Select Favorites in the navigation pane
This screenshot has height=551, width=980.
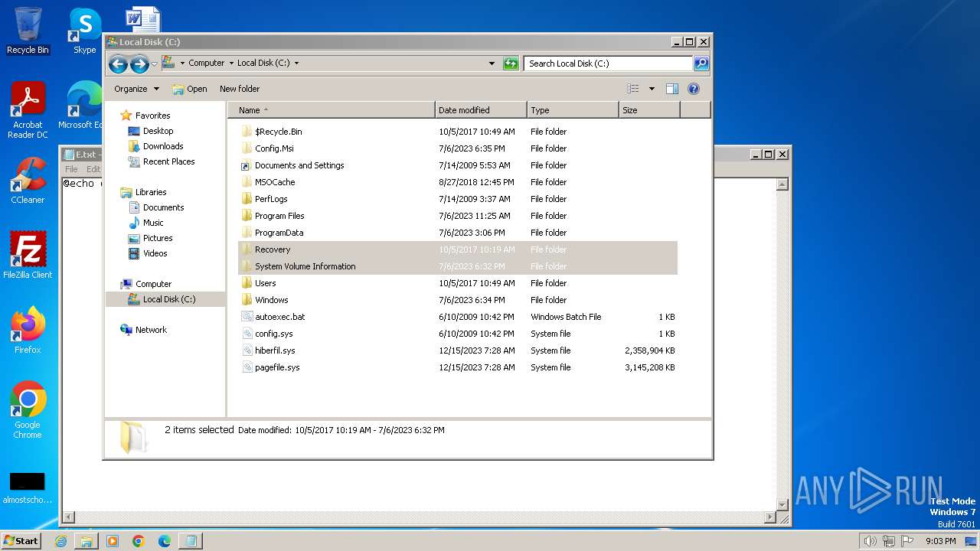(x=152, y=116)
